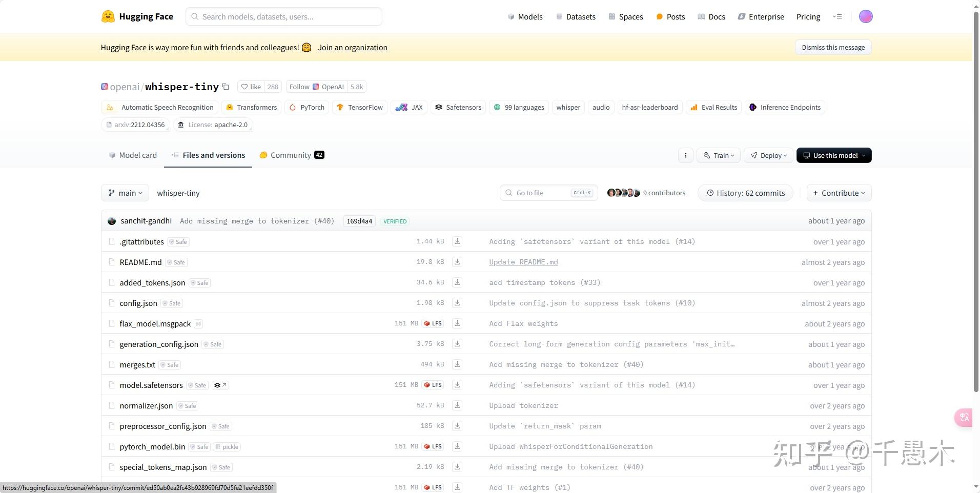Open the Train dropdown
980x493 pixels.
(x=719, y=155)
